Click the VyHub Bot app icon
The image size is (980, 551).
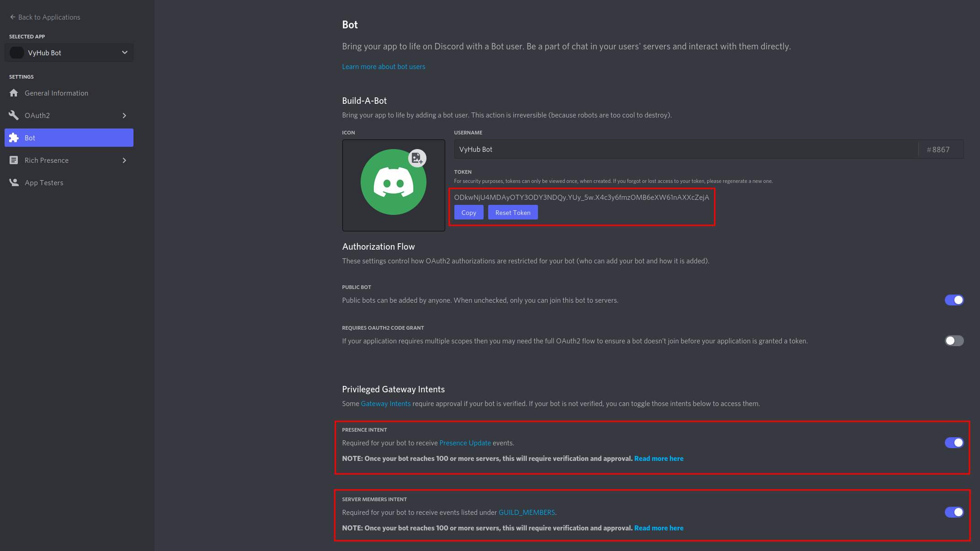point(16,53)
